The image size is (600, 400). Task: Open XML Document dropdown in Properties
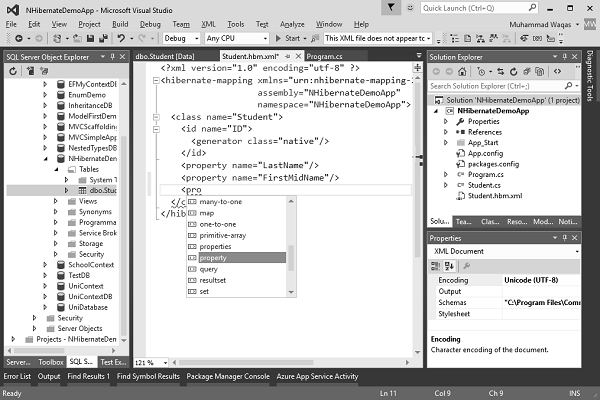pos(577,251)
